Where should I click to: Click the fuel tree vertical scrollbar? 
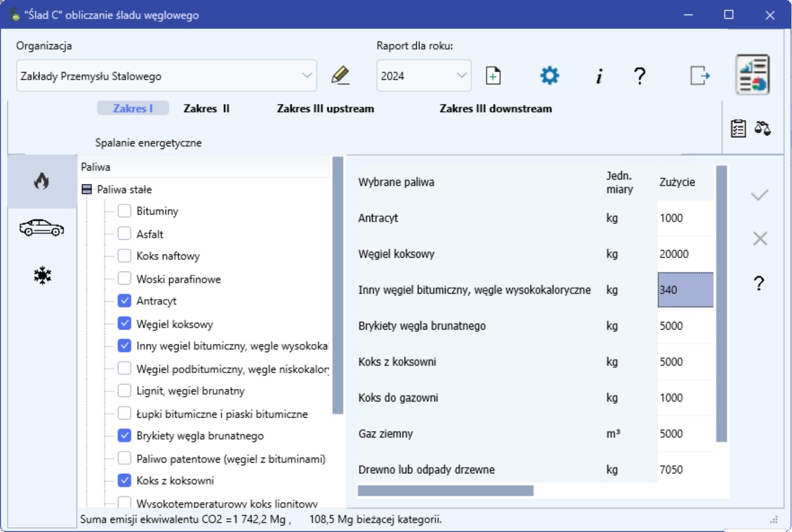(337, 285)
